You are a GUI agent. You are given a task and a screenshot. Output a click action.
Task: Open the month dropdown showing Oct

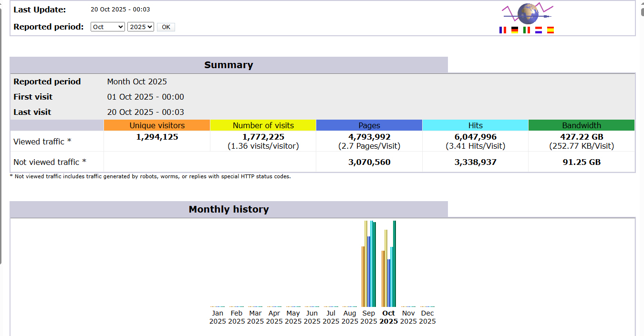pyautogui.click(x=107, y=27)
